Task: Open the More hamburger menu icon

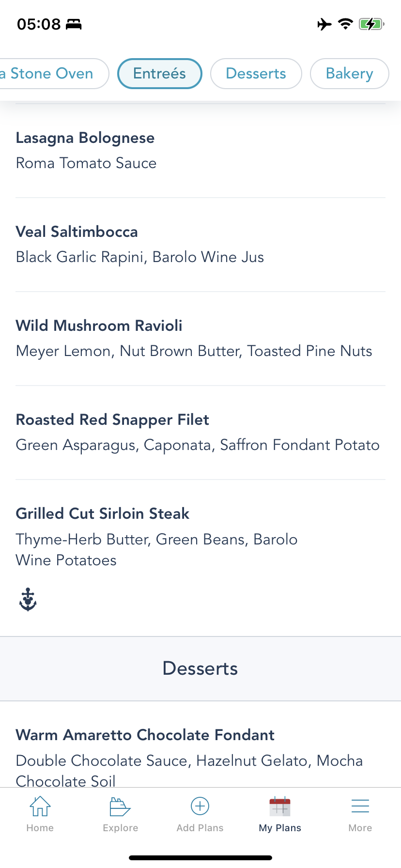Action: tap(360, 806)
